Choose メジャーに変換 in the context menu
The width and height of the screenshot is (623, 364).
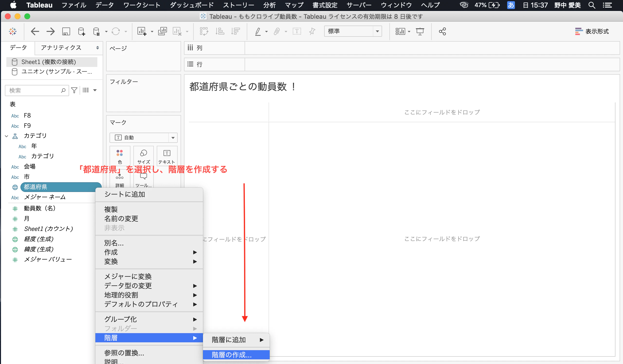pos(149,276)
